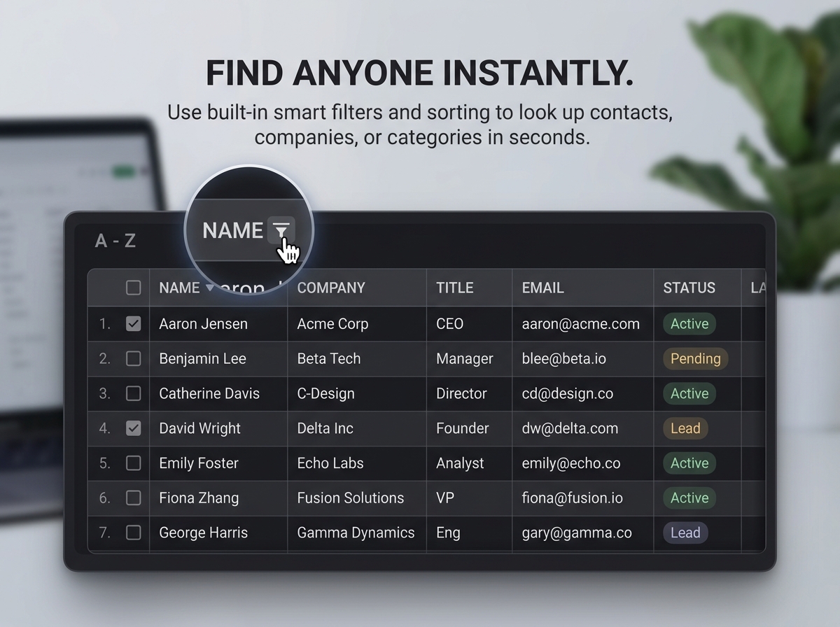The image size is (840, 627).
Task: Click the STATUS column header
Action: click(689, 288)
